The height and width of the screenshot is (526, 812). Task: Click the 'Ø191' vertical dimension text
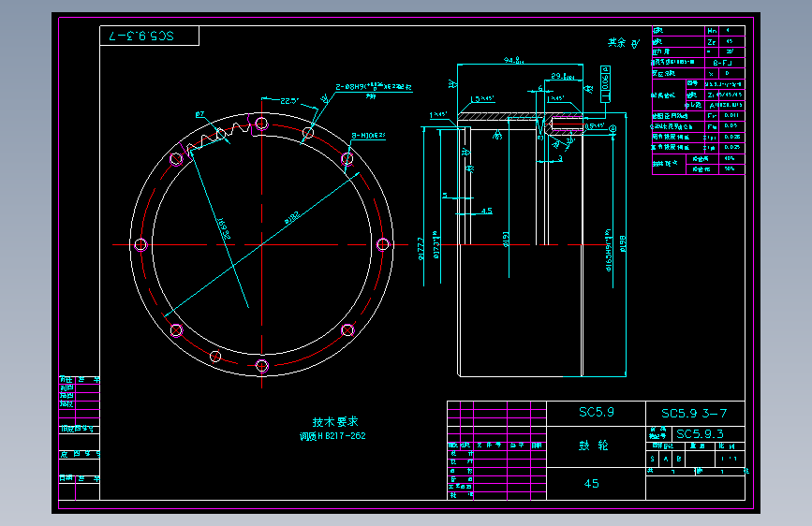506,239
